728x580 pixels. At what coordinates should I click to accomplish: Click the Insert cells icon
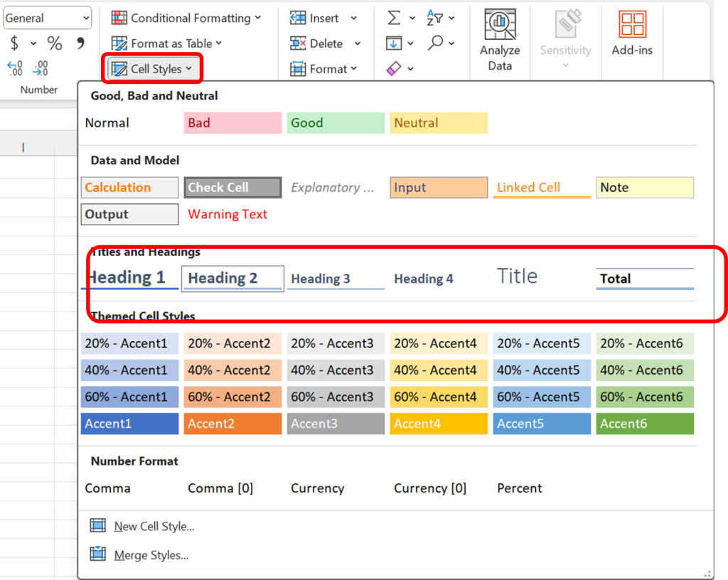click(x=298, y=18)
